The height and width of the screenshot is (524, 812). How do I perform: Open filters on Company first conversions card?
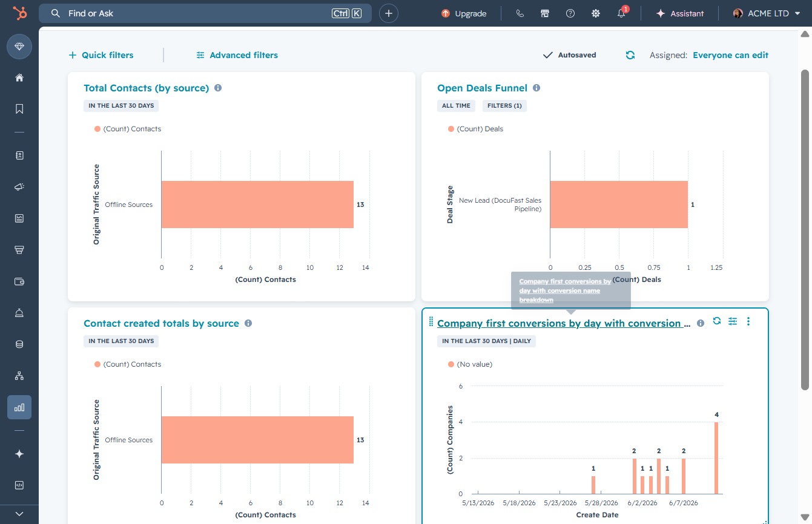[733, 321]
